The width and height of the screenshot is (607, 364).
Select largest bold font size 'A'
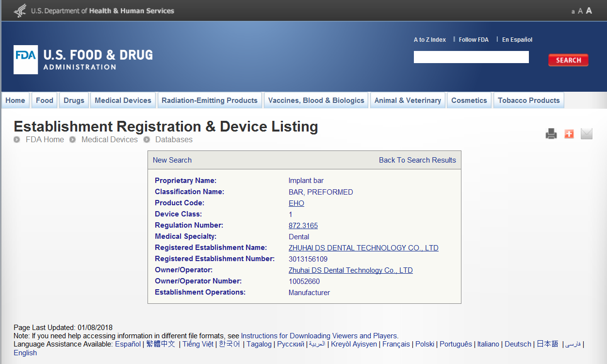coord(589,11)
